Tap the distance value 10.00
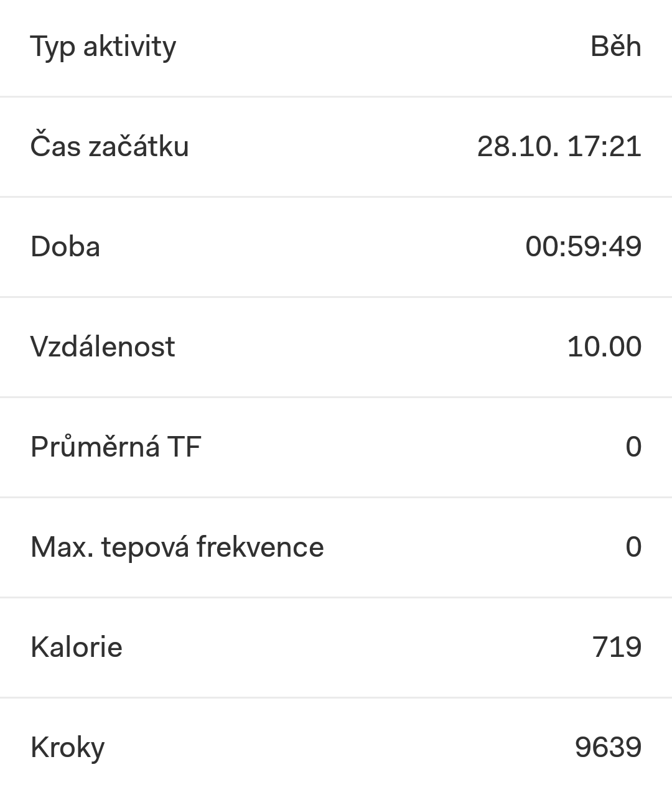This screenshot has width=672, height=795. pos(604,346)
